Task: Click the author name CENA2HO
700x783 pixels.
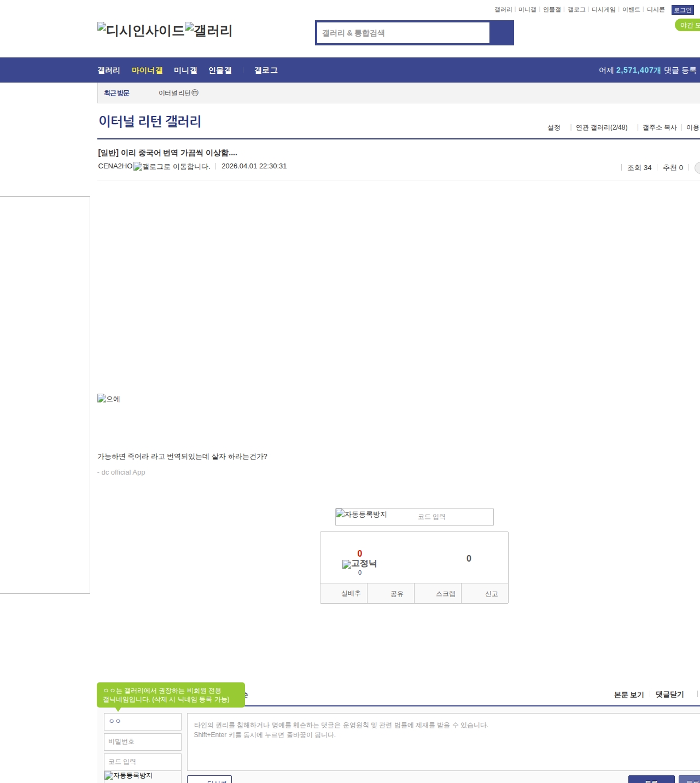Action: pyautogui.click(x=115, y=166)
